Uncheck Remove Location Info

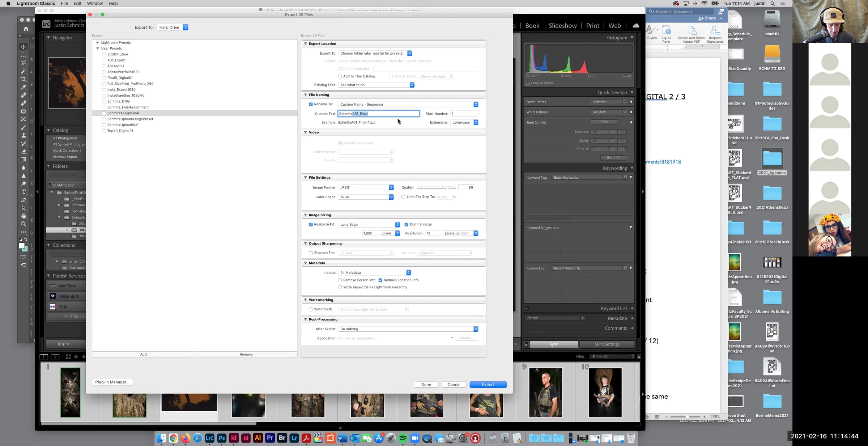(x=380, y=280)
